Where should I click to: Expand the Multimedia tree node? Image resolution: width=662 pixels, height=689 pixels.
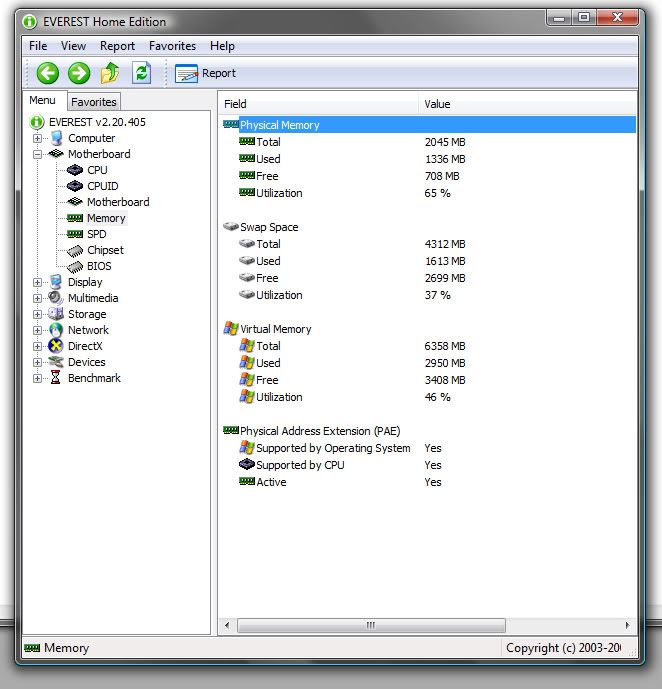click(x=37, y=298)
